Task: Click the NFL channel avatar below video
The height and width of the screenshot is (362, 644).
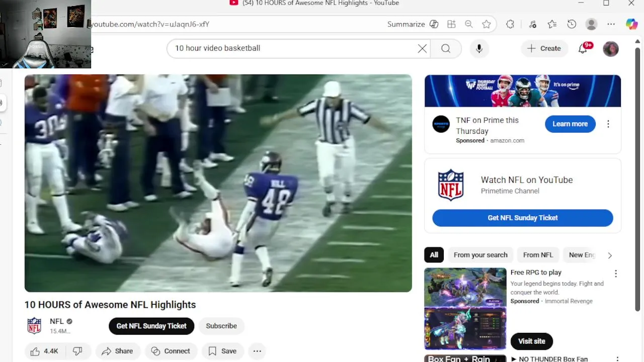Action: pos(34,326)
